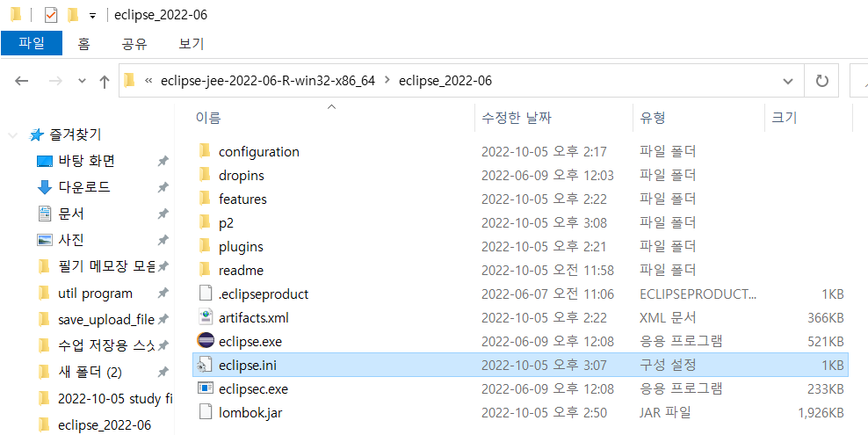868x435 pixels.
Task: Click the 바탕 화면 desktop icon in sidebar
Action: [44, 161]
